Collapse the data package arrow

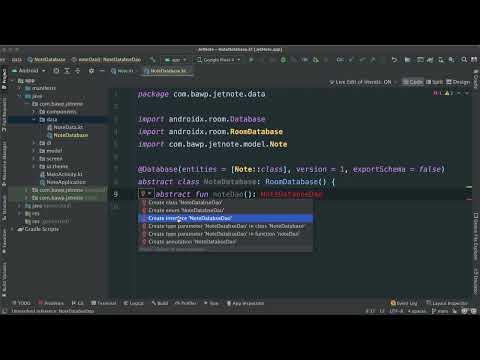tap(34, 119)
